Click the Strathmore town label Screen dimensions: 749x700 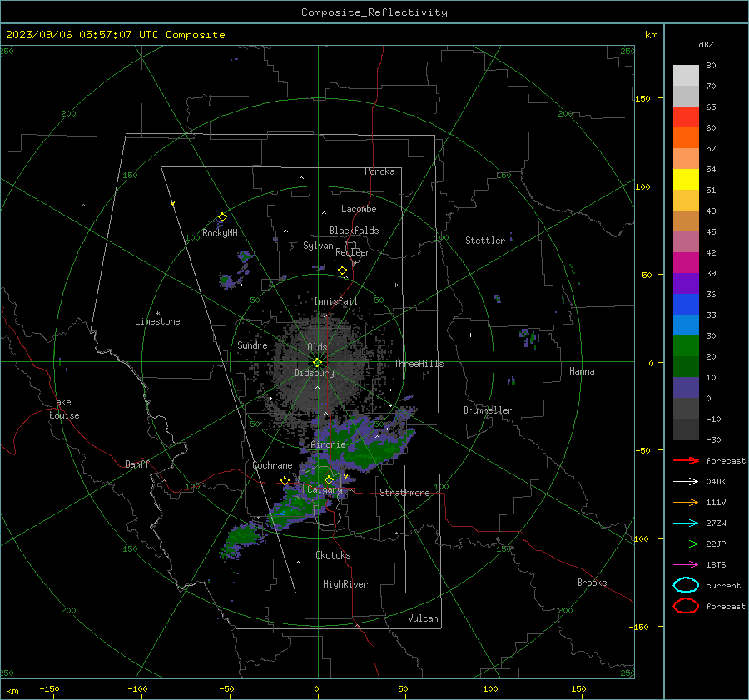click(404, 493)
